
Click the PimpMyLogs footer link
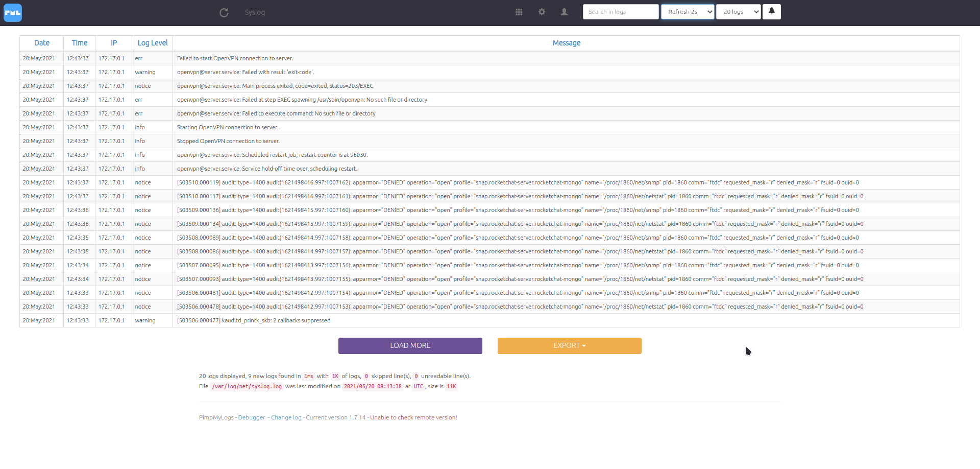click(216, 417)
